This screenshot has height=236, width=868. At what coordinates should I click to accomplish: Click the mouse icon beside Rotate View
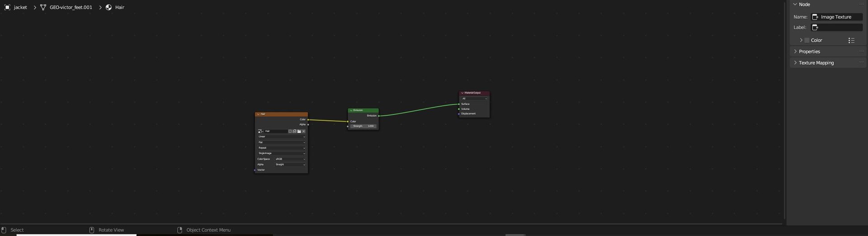(x=92, y=230)
